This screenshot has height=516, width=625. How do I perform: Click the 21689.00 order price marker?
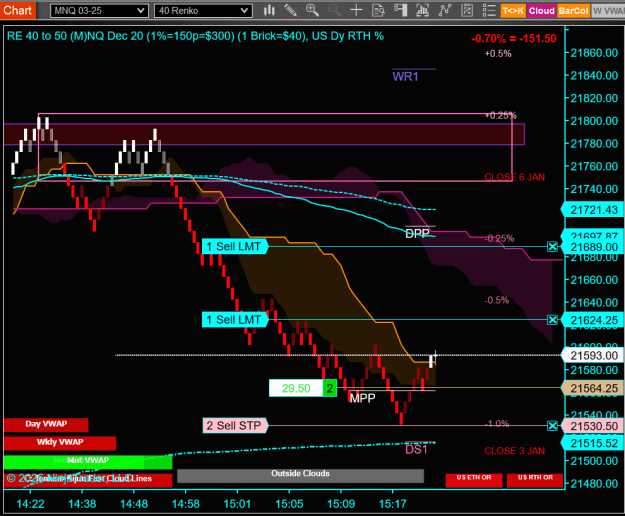[592, 247]
